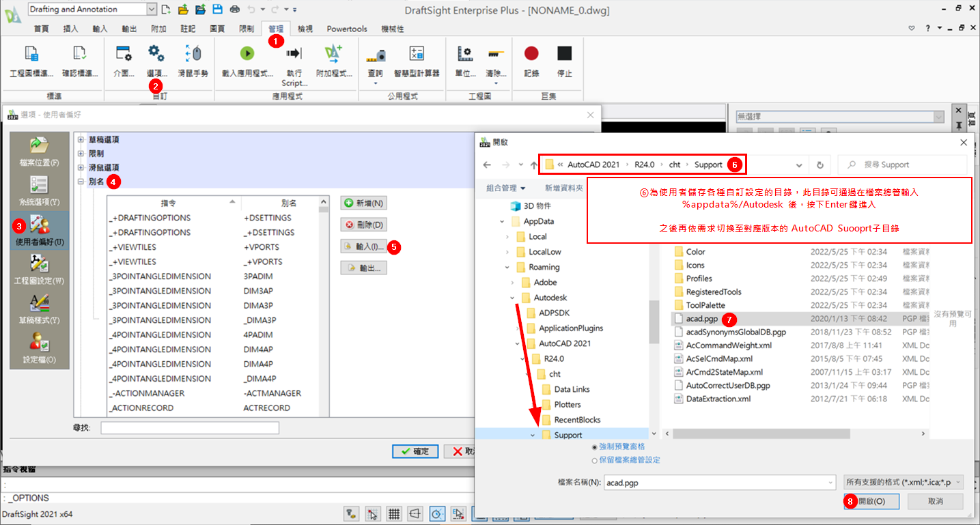The image size is (980, 525).
Task: Click the 單位 units icon
Action: tap(465, 53)
